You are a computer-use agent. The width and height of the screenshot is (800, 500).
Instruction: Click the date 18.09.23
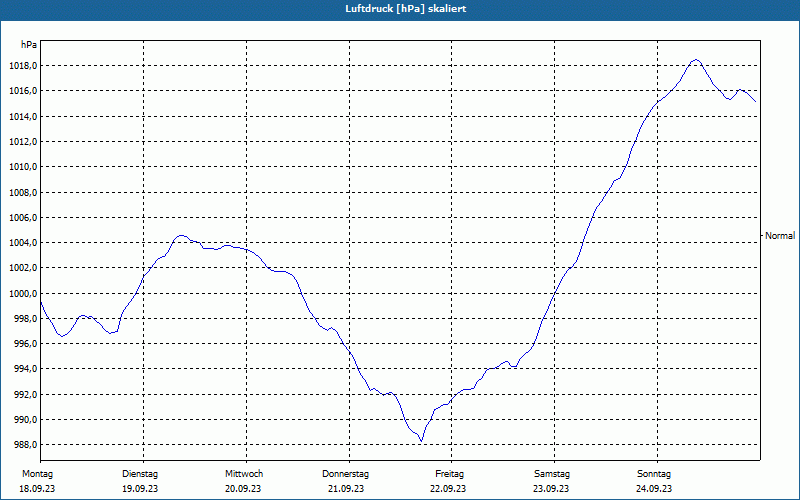[x=37, y=489]
